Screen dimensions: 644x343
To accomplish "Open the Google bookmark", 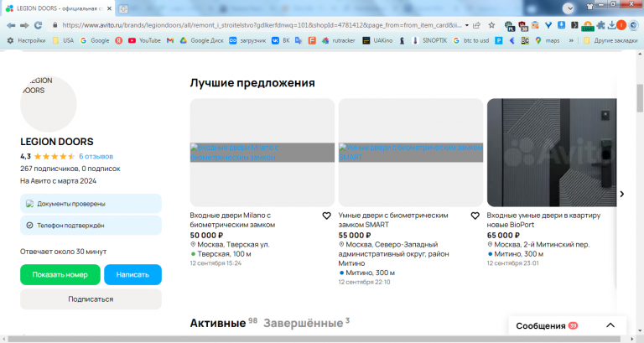I will coord(95,40).
